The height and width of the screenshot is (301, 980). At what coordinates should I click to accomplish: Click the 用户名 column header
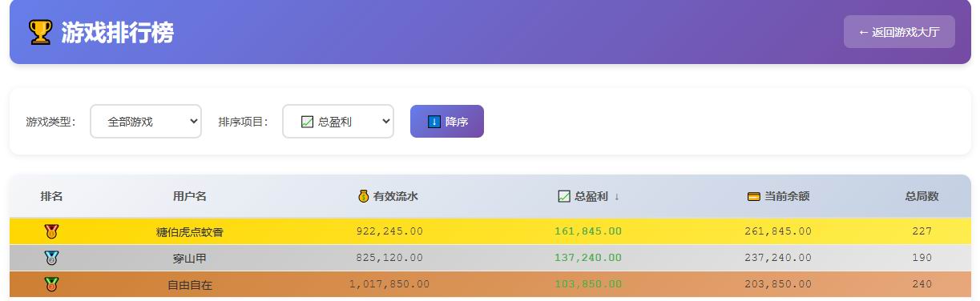click(x=190, y=196)
